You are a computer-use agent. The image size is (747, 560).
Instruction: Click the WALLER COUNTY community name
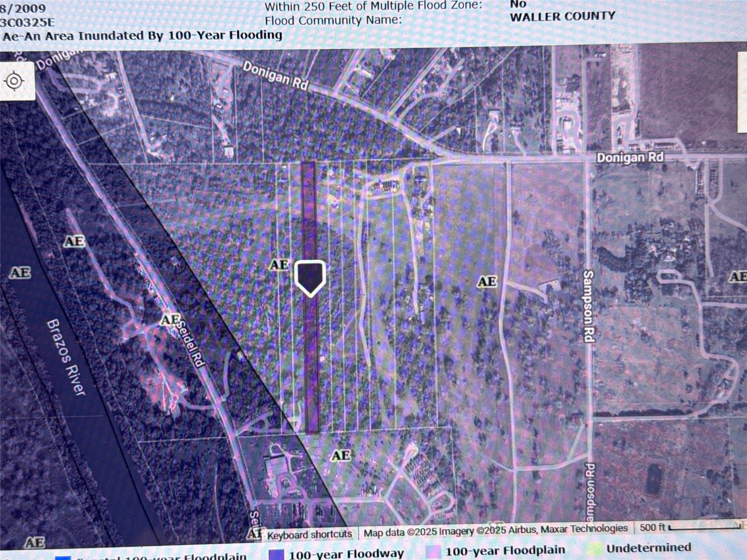click(562, 16)
